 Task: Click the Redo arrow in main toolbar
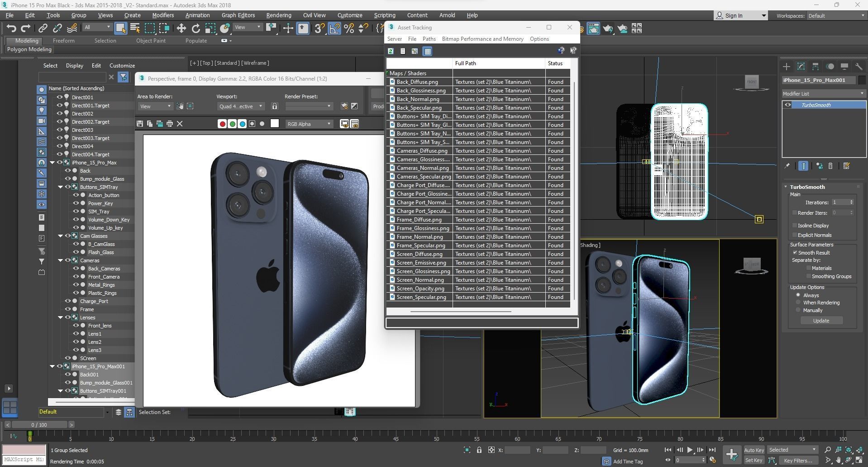pos(26,29)
